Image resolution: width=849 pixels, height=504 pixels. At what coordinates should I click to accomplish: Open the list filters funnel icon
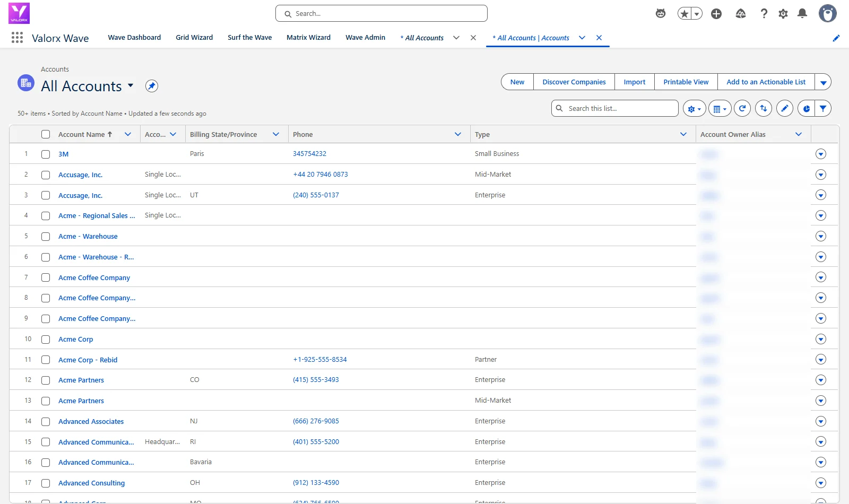(x=823, y=108)
